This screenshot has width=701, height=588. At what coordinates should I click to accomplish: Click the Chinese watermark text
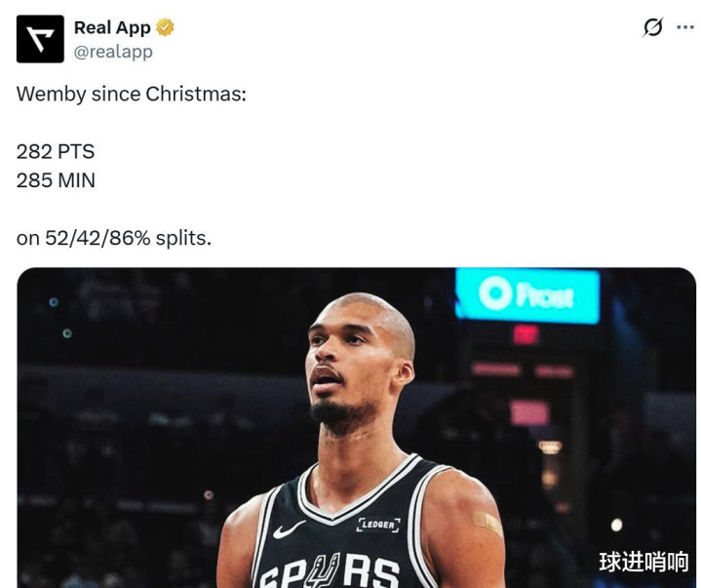point(643,562)
